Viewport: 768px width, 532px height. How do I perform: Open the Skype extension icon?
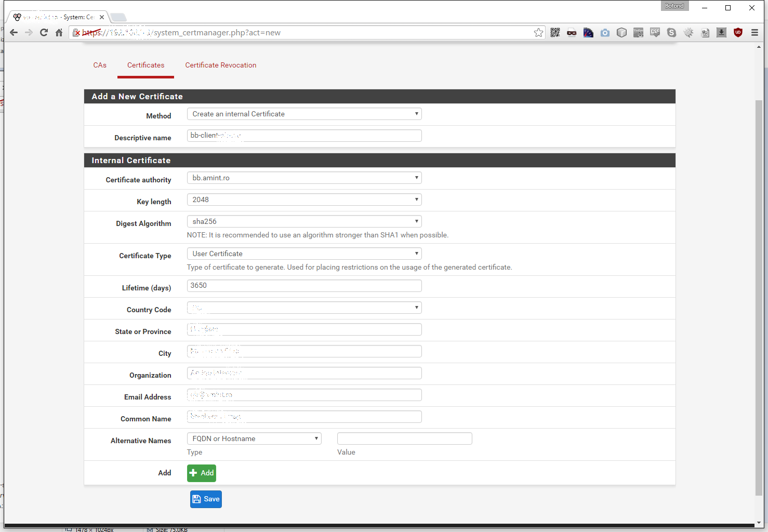(x=671, y=33)
